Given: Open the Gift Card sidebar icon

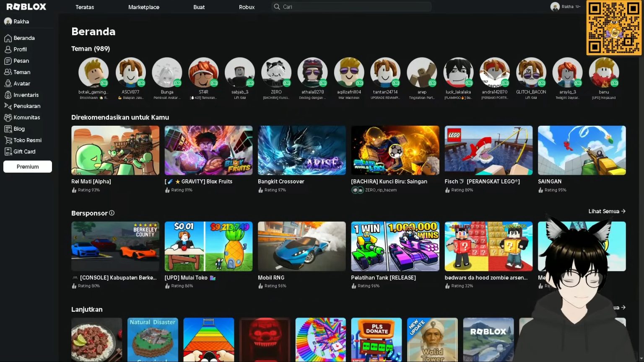Looking at the screenshot, I should coord(8,151).
